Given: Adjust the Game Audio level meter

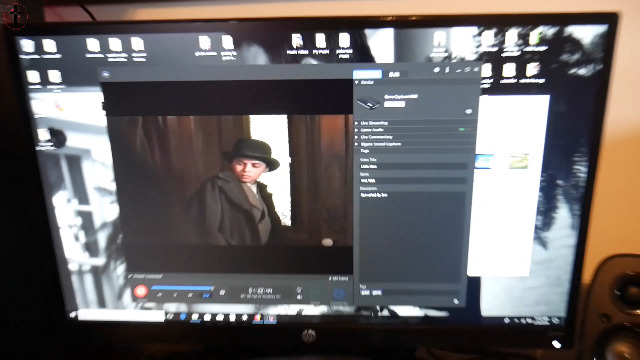Looking at the screenshot, I should (x=464, y=129).
